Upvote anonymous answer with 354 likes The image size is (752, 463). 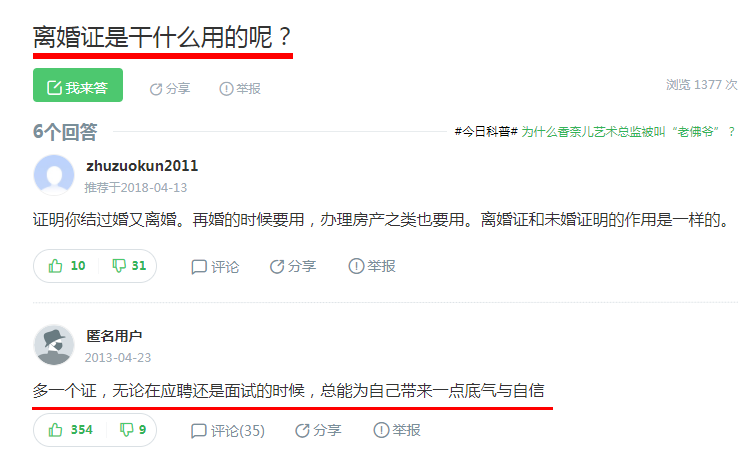70,430
